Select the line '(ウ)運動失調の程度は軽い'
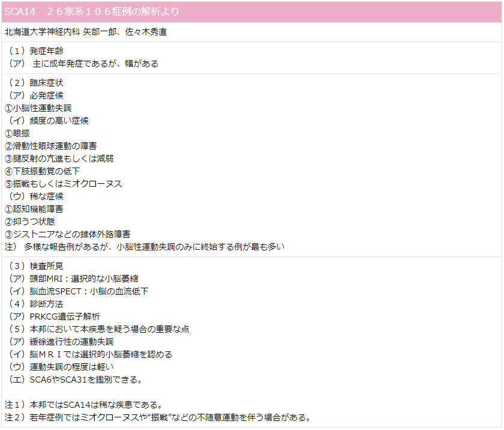 click(x=60, y=367)
